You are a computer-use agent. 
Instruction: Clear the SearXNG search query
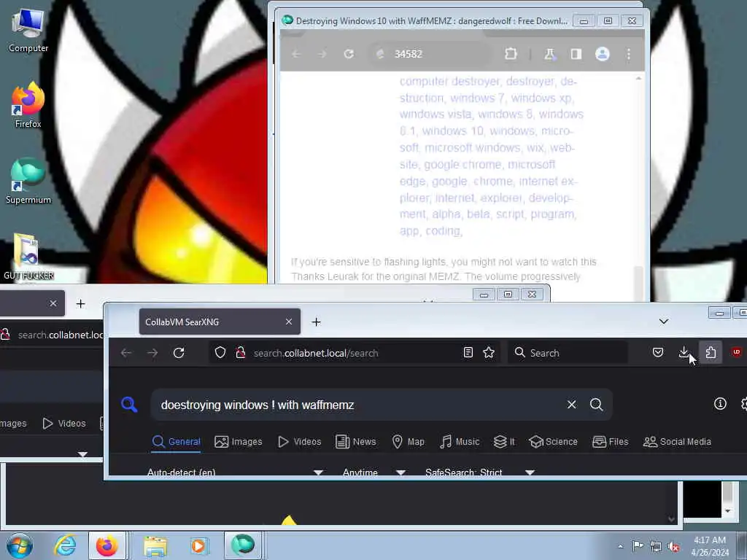coord(572,405)
